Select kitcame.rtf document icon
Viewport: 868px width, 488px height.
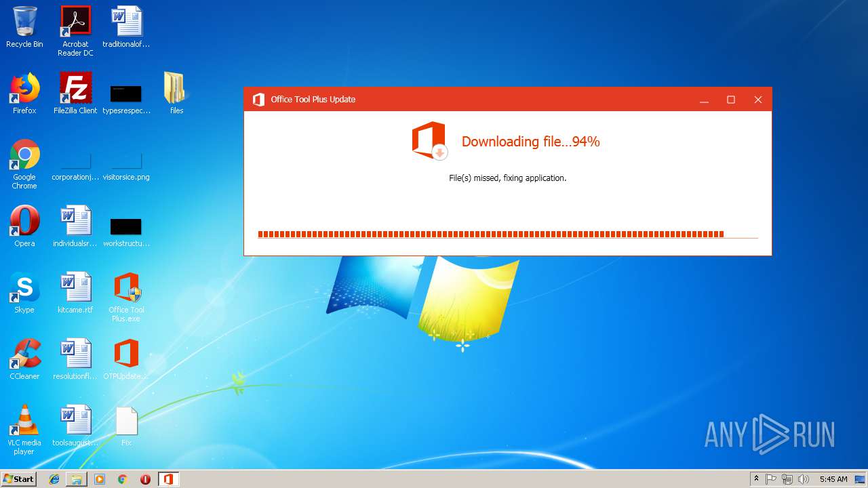click(75, 293)
